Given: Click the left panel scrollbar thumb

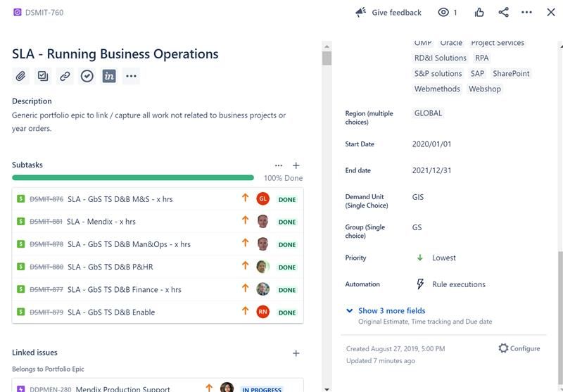Looking at the screenshot, I should point(327,58).
